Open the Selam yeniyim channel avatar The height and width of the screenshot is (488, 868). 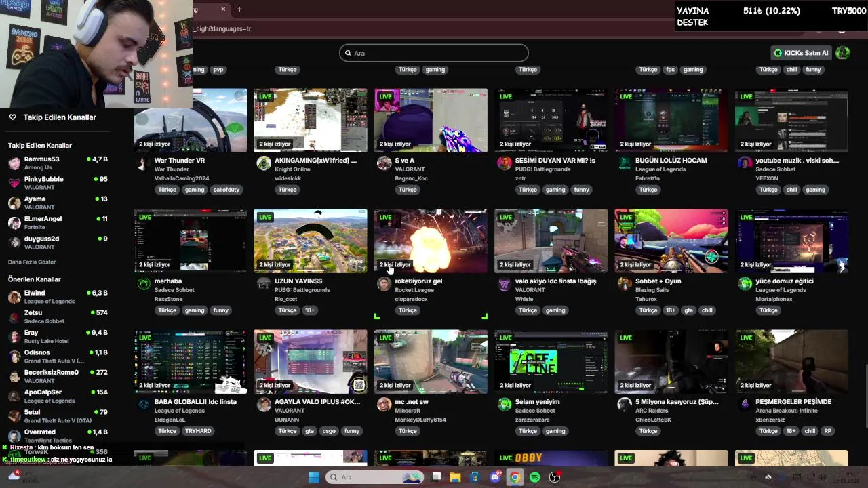pos(504,405)
